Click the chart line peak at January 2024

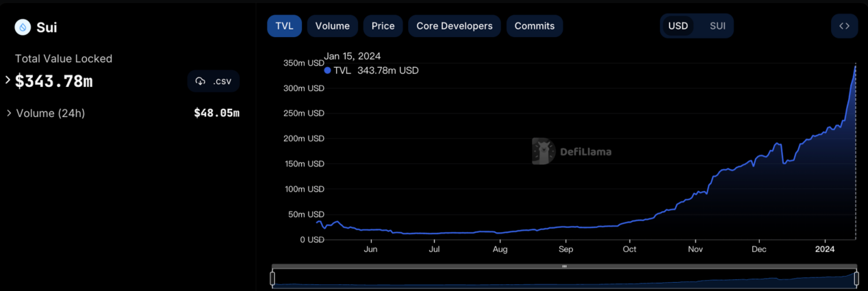click(x=855, y=66)
